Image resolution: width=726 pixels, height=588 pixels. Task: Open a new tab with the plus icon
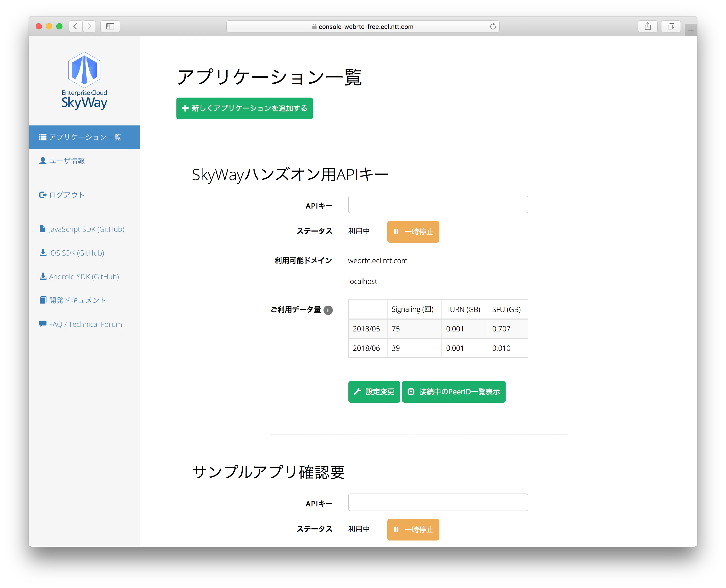point(691,30)
